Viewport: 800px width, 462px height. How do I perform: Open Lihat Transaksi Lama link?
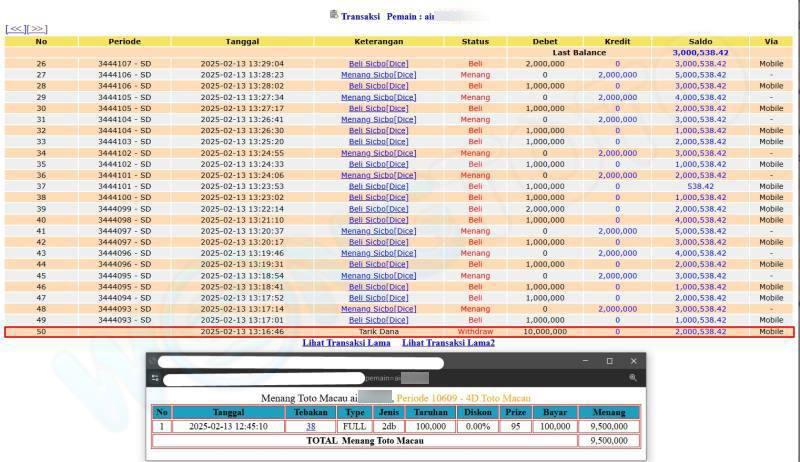(x=348, y=343)
